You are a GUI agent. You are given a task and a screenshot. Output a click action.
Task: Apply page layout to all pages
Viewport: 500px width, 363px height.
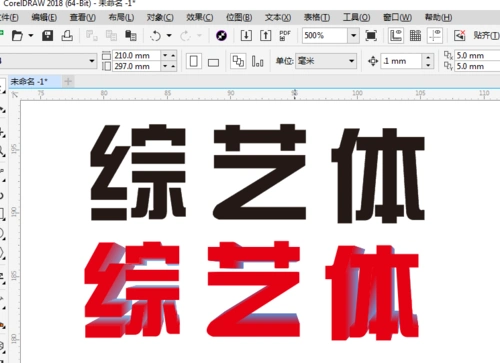tap(238, 61)
